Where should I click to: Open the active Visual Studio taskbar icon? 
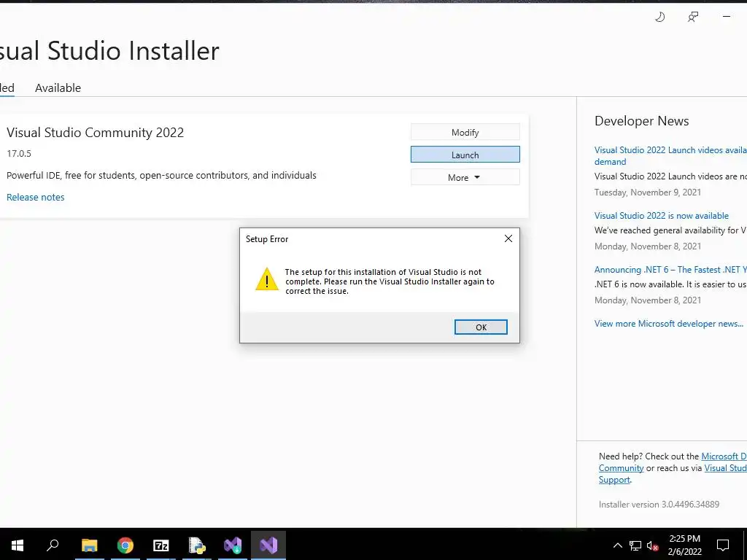pos(268,545)
